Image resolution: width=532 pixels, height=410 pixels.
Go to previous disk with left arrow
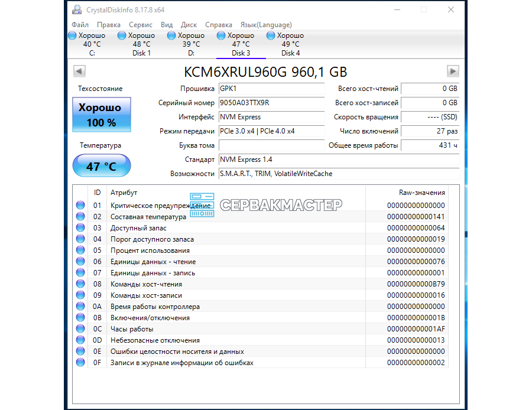[79, 71]
